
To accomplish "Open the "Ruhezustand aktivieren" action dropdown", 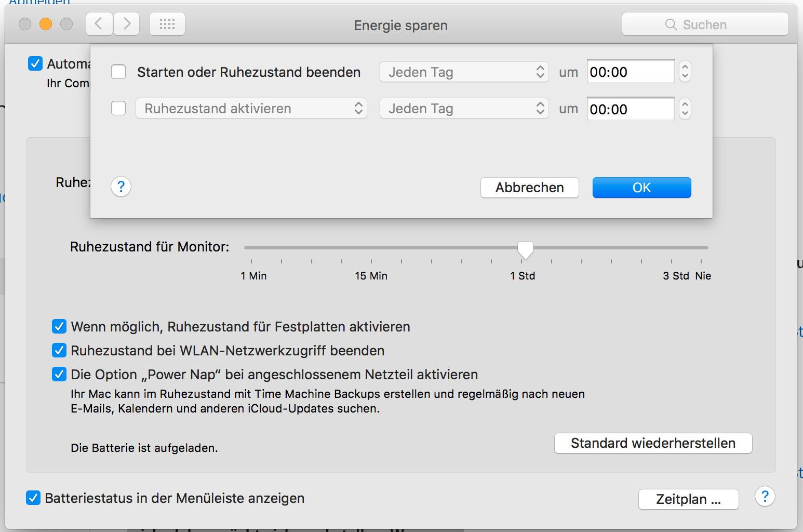I will (x=251, y=108).
